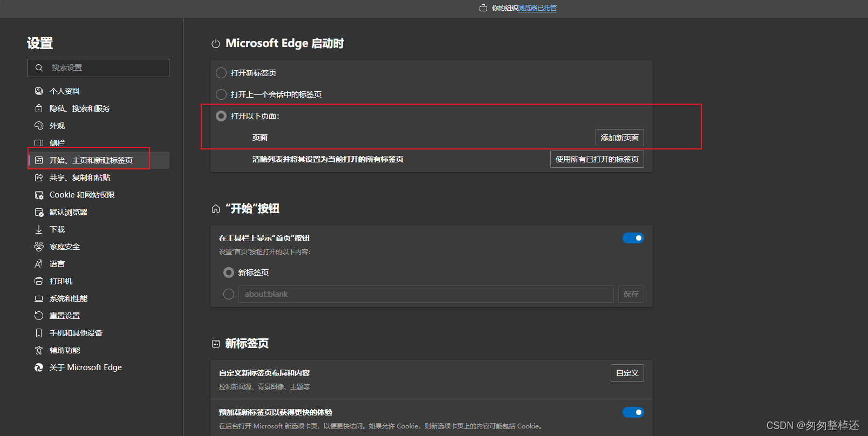Click the about:blank URL input field
This screenshot has width=868, height=436.
[x=426, y=294]
